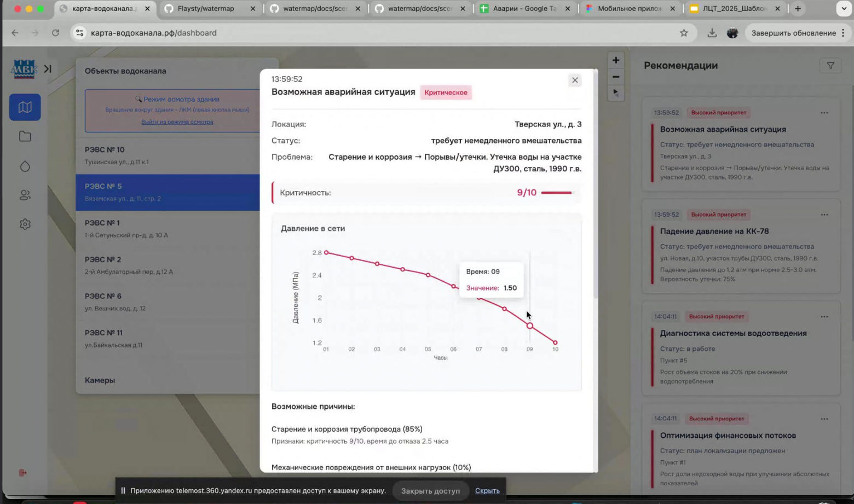Open the water drop sidebar icon
854x504 pixels.
click(25, 166)
